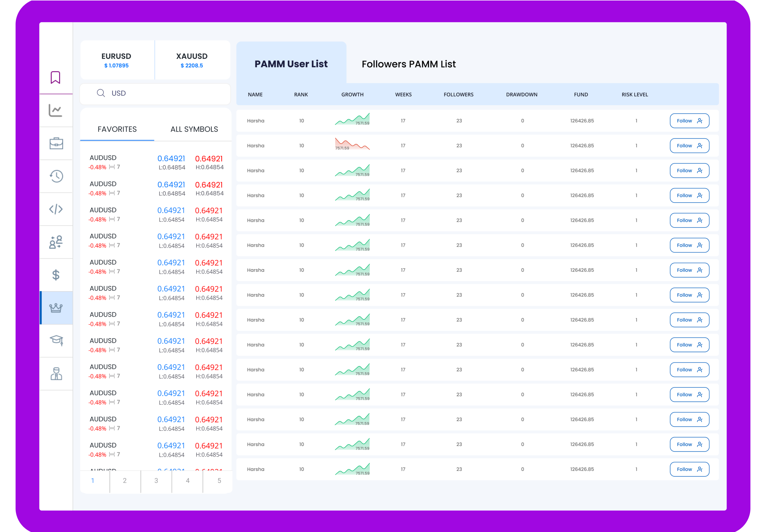Go to page 3 of symbols
This screenshot has width=766, height=532.
(x=156, y=480)
